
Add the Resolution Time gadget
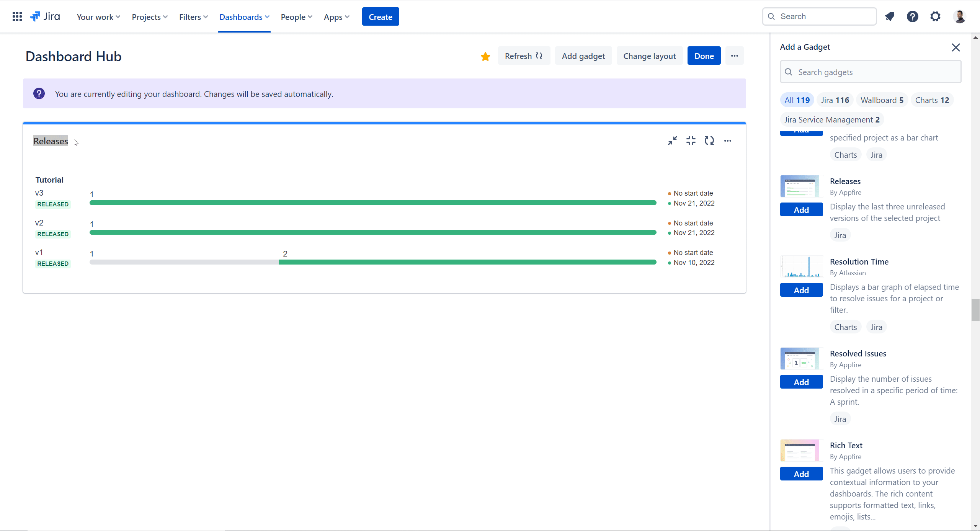tap(801, 290)
